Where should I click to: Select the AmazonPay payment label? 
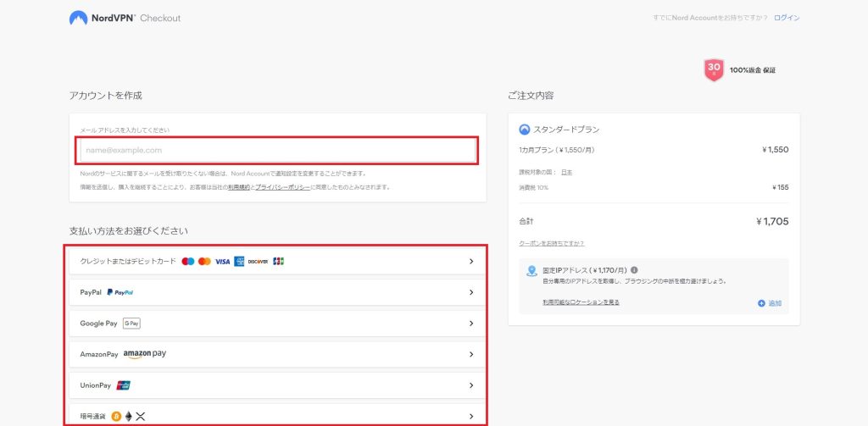[99, 354]
